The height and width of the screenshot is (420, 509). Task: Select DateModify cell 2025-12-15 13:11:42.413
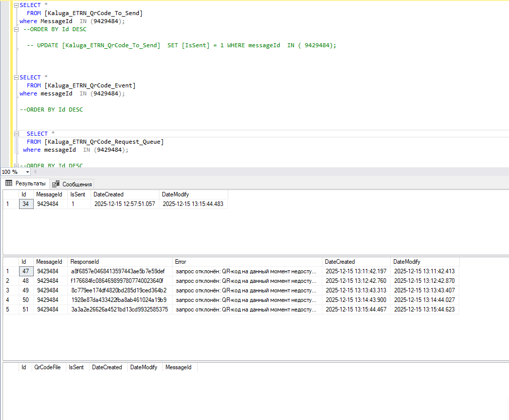pyautogui.click(x=425, y=271)
